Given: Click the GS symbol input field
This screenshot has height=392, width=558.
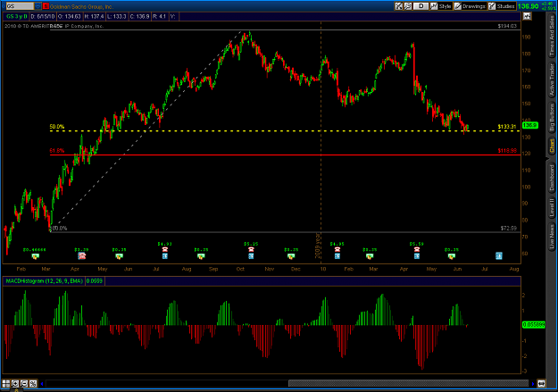Looking at the screenshot, I should tap(20, 6).
